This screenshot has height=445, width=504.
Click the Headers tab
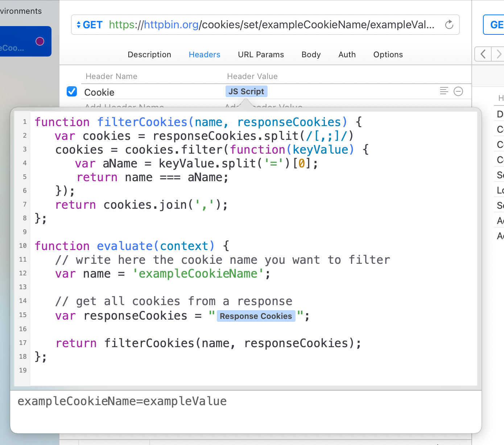point(205,54)
